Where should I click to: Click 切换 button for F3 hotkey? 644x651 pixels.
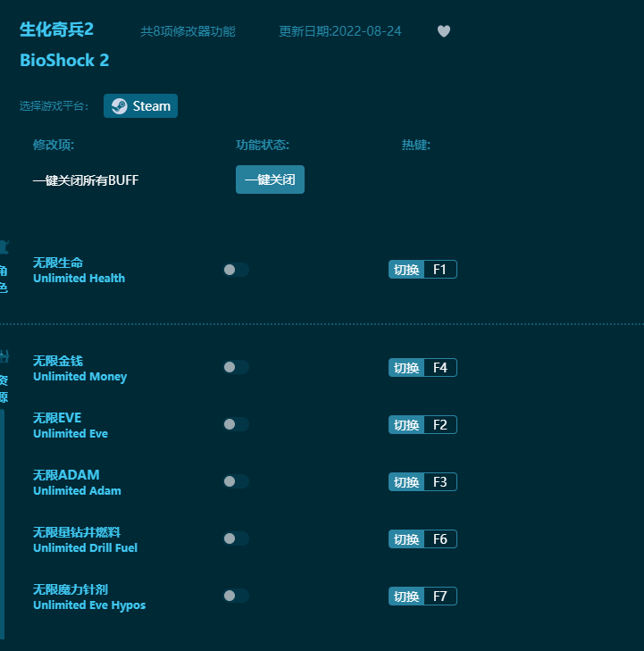pyautogui.click(x=406, y=481)
